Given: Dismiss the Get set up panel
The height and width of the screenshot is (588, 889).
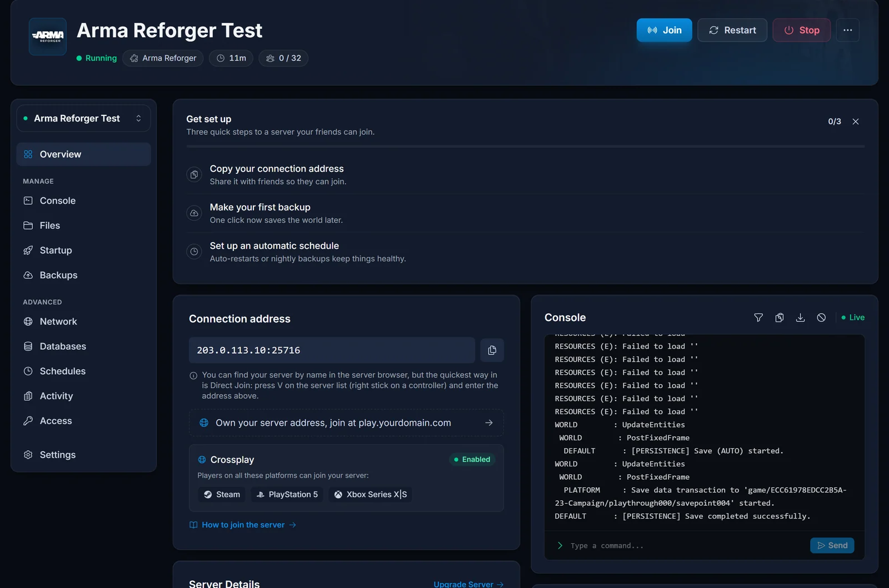Looking at the screenshot, I should (x=856, y=122).
